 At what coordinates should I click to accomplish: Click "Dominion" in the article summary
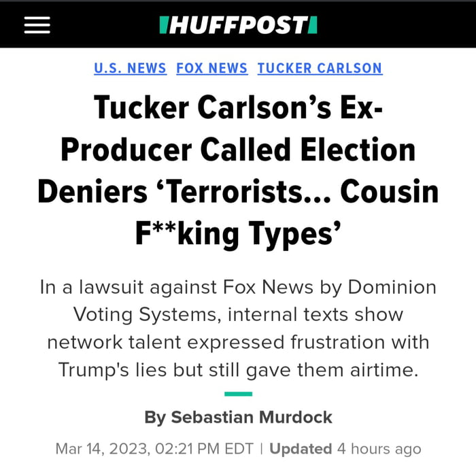392,287
